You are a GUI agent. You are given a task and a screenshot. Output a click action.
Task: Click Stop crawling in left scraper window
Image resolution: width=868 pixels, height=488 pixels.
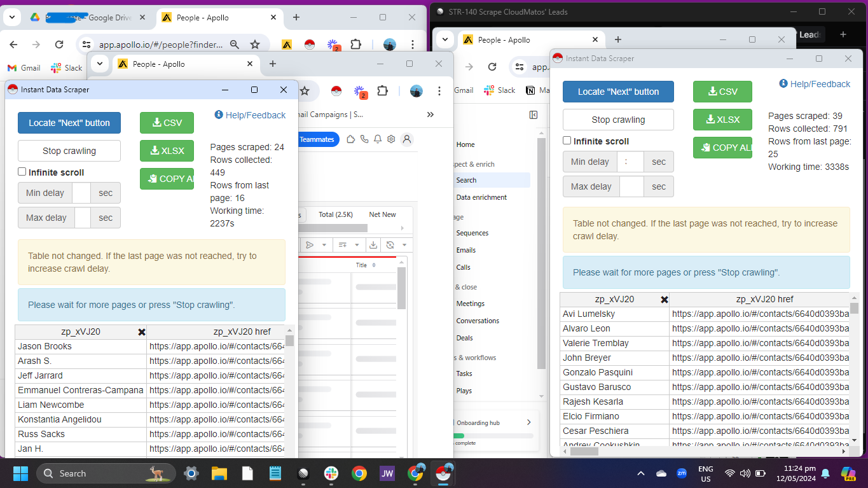click(69, 151)
